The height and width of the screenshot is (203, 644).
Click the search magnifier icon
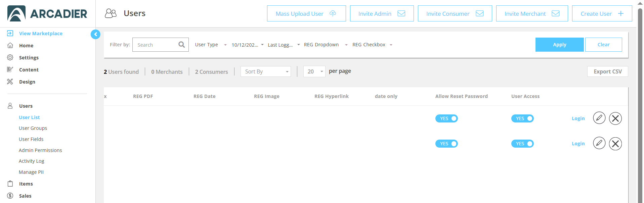pyautogui.click(x=181, y=45)
